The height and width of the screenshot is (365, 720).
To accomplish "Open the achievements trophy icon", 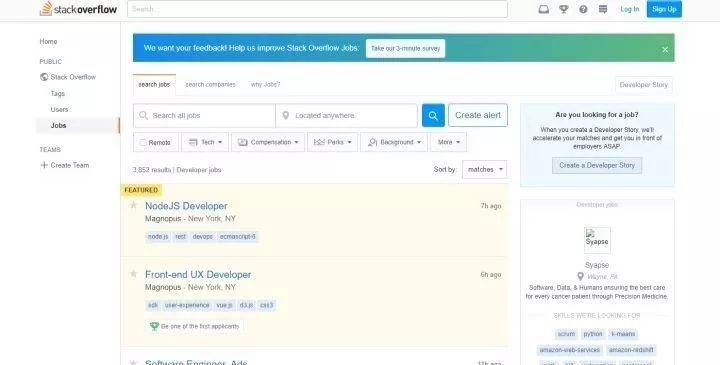I will 563,9.
